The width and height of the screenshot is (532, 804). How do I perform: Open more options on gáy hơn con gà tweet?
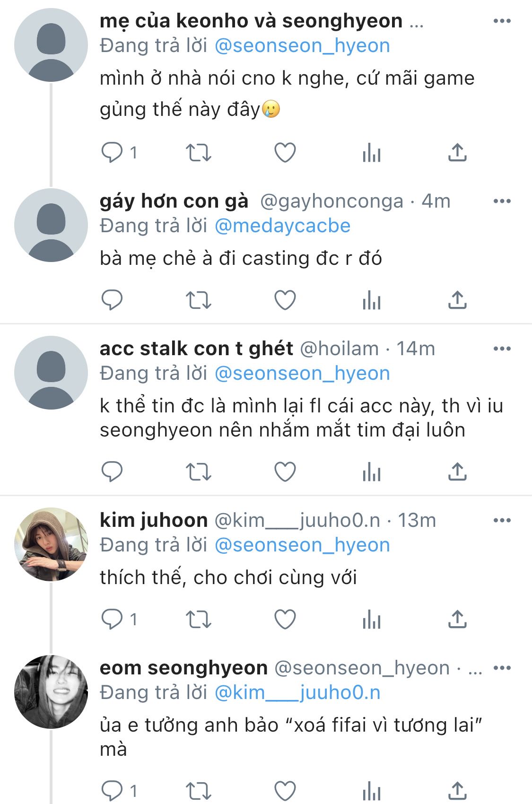click(x=502, y=201)
